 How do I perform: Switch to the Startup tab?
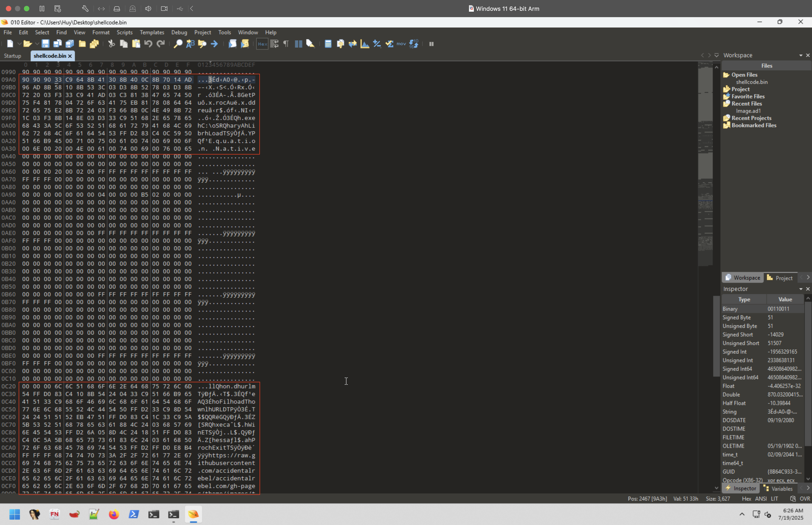[13, 55]
